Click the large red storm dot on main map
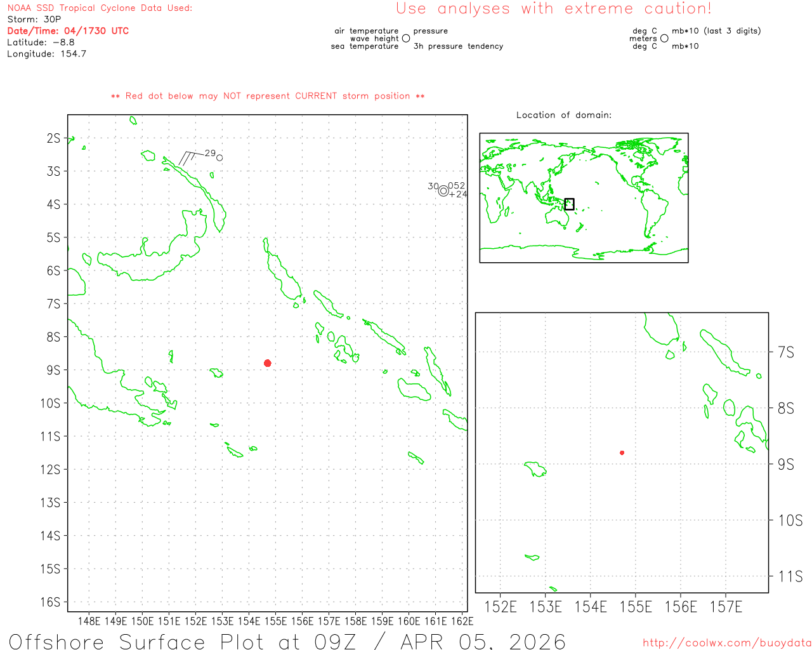 pos(268,363)
